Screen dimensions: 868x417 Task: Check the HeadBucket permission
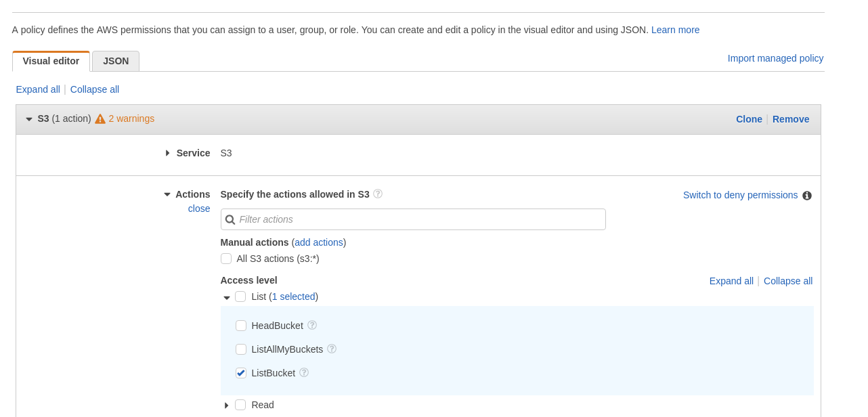[x=240, y=326]
